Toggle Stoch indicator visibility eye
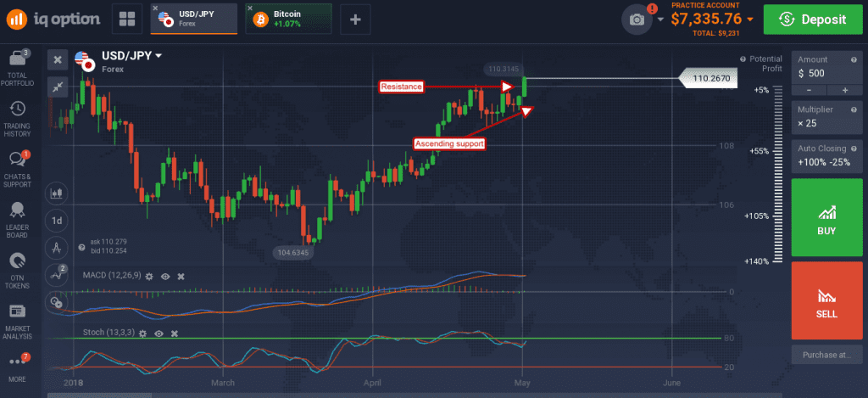 point(159,334)
